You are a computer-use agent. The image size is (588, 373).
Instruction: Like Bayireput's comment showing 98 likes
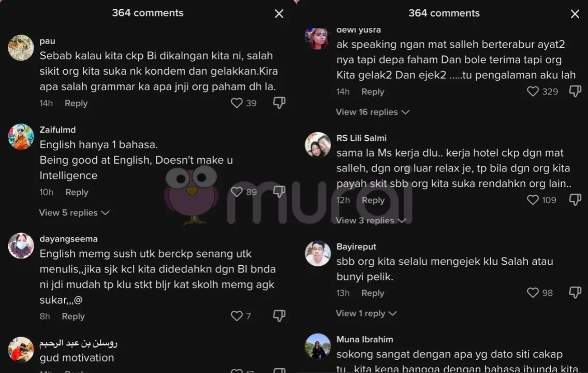[x=533, y=292]
